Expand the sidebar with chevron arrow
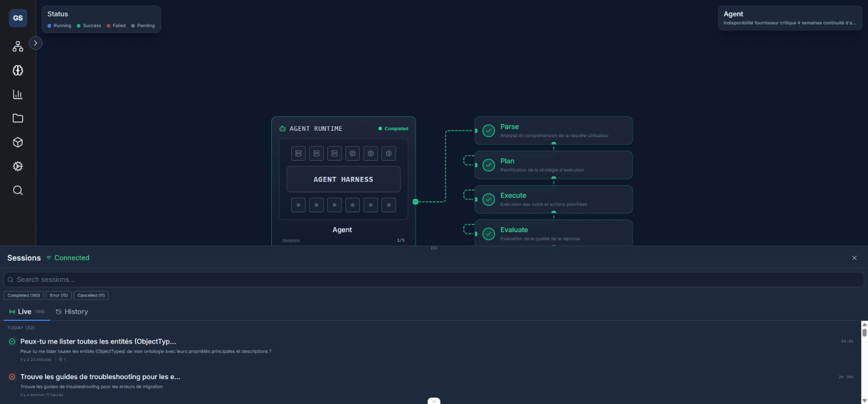Screen dimensions: 868x404 point(35,43)
